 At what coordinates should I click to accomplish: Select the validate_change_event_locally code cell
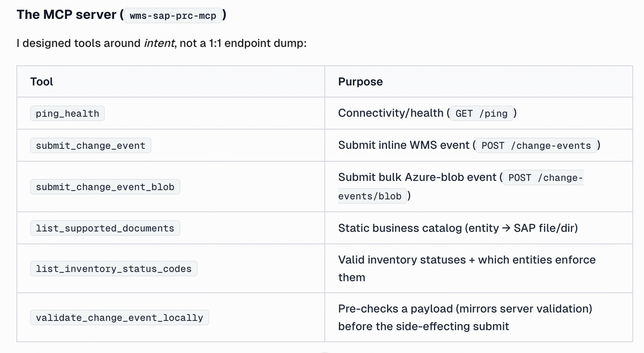(120, 318)
